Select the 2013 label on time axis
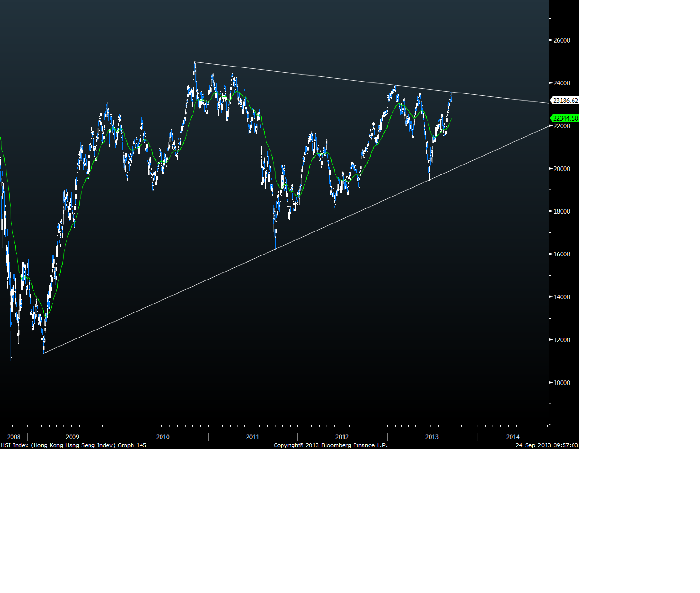700x593 pixels. pos(432,437)
